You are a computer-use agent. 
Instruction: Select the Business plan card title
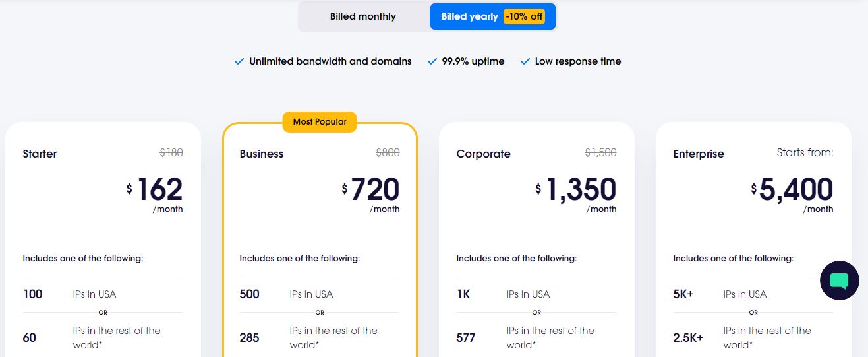coord(262,154)
